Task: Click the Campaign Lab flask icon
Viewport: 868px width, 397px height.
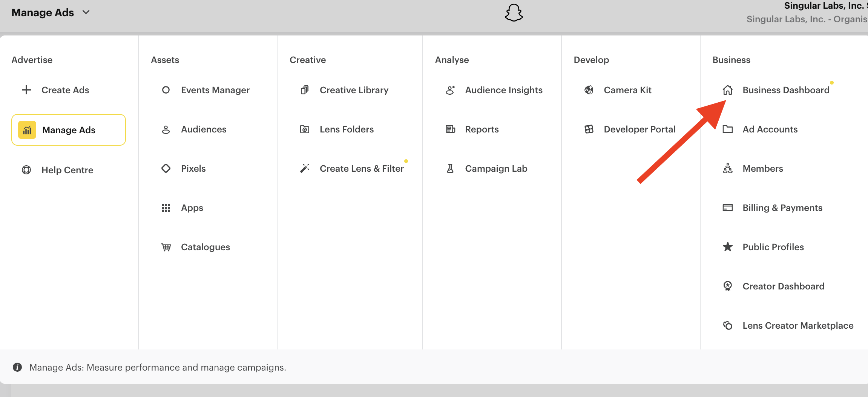Action: point(450,168)
